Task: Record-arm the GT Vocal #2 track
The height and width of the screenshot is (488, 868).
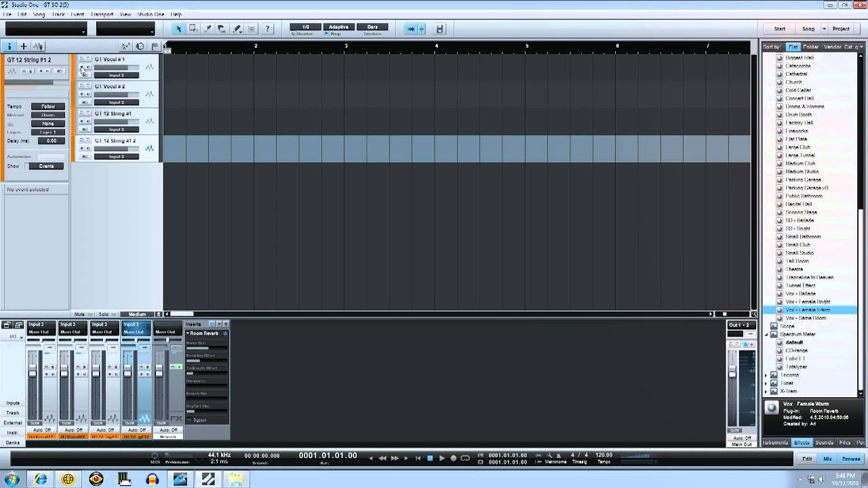Action: pyautogui.click(x=81, y=94)
